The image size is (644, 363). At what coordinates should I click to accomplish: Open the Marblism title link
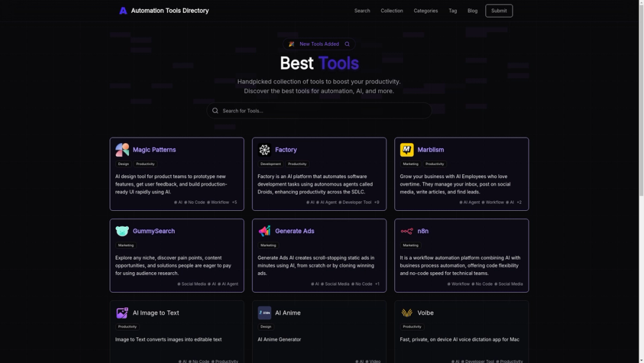tap(430, 150)
